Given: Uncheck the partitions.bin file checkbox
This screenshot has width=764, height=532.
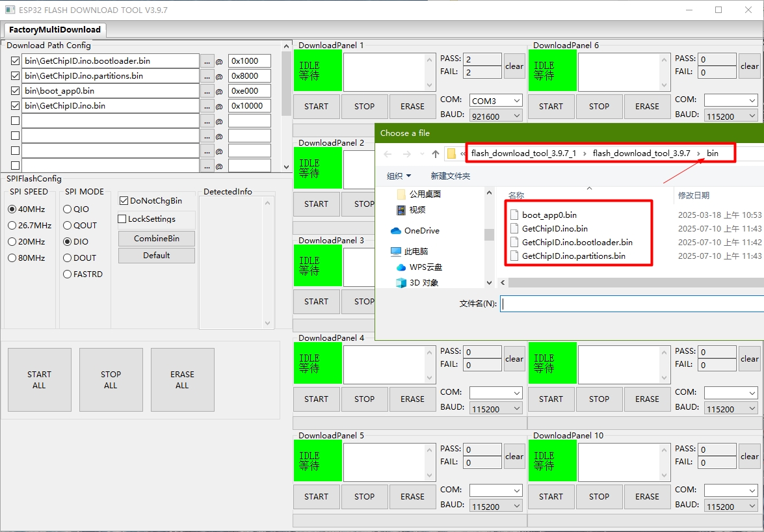Looking at the screenshot, I should (x=15, y=76).
